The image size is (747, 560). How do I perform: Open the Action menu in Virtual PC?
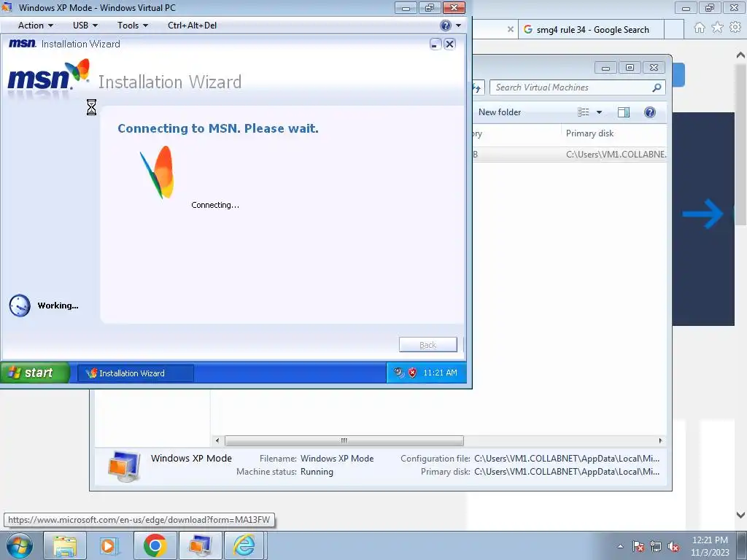[x=35, y=26]
